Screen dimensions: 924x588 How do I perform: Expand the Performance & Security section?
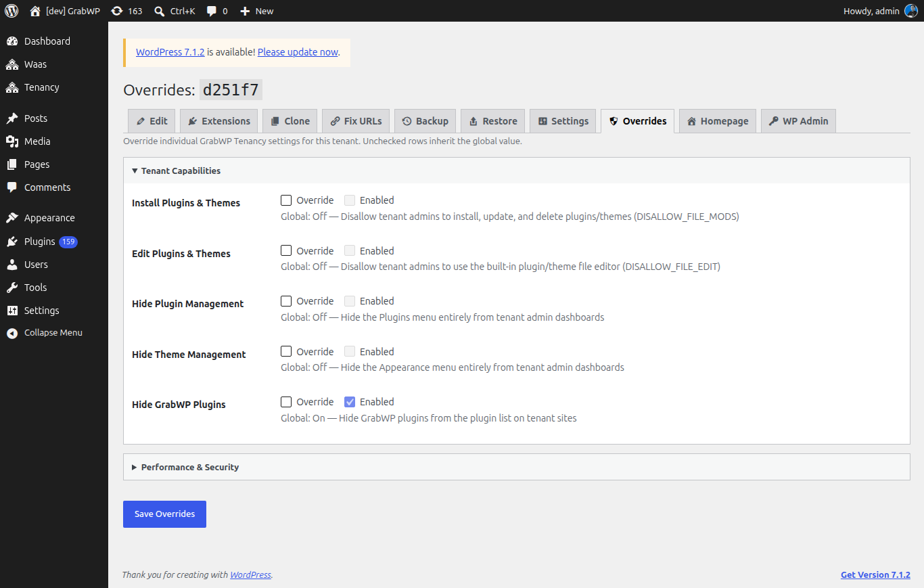(516, 467)
